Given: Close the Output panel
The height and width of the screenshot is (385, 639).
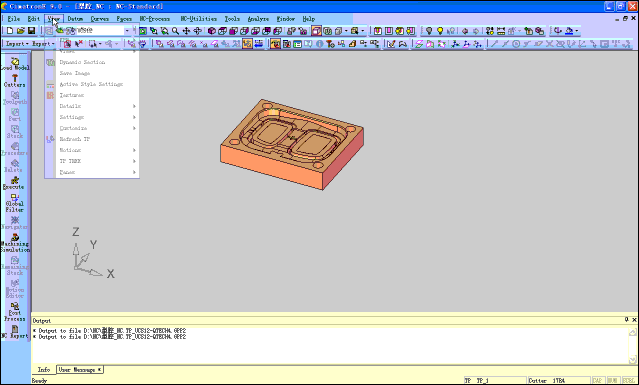Looking at the screenshot, I should pos(634,320).
